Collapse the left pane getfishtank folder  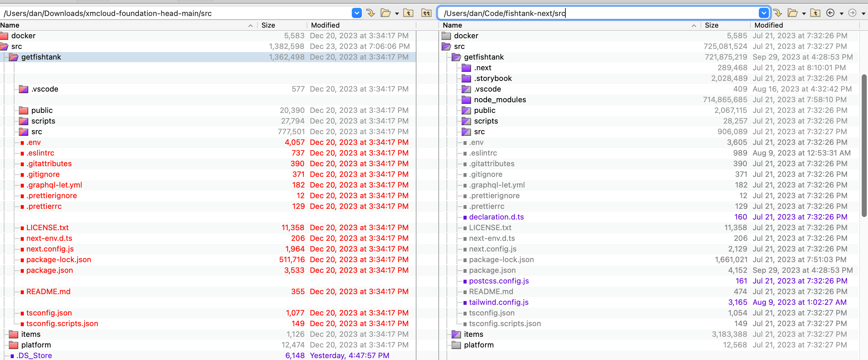click(x=13, y=57)
